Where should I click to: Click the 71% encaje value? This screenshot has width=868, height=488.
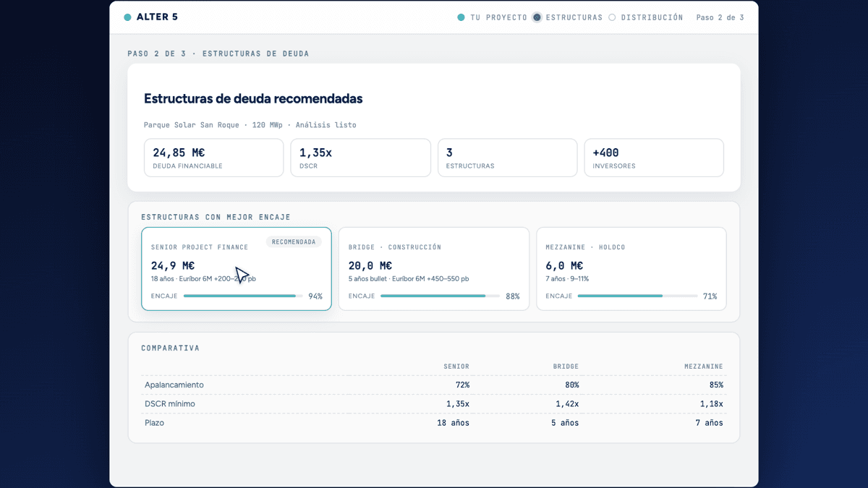[710, 296]
